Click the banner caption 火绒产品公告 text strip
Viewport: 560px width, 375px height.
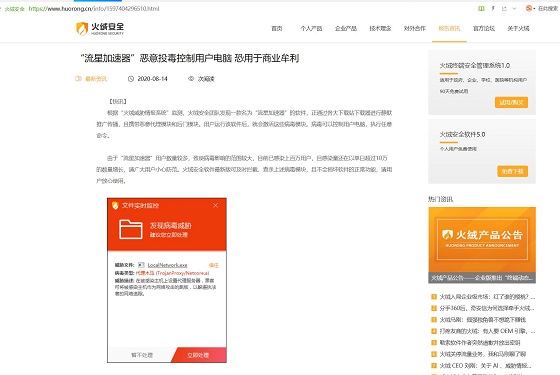tap(482, 278)
